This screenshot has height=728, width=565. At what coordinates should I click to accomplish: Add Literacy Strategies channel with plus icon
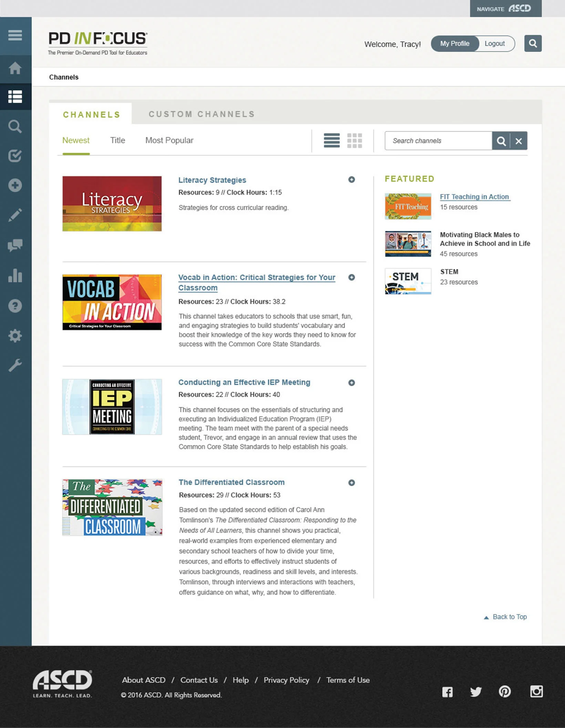coord(351,180)
